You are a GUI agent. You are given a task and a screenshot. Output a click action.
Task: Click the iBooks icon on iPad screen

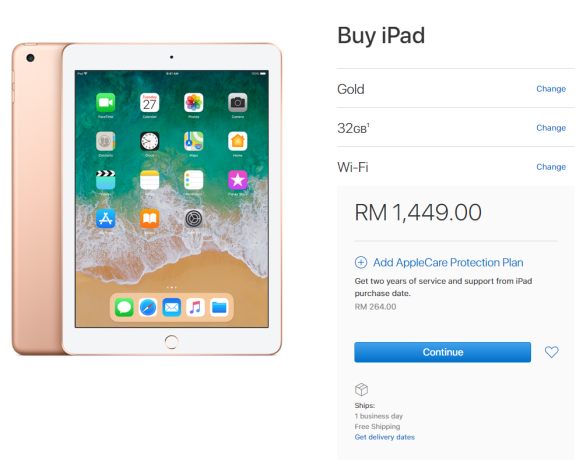[149, 219]
